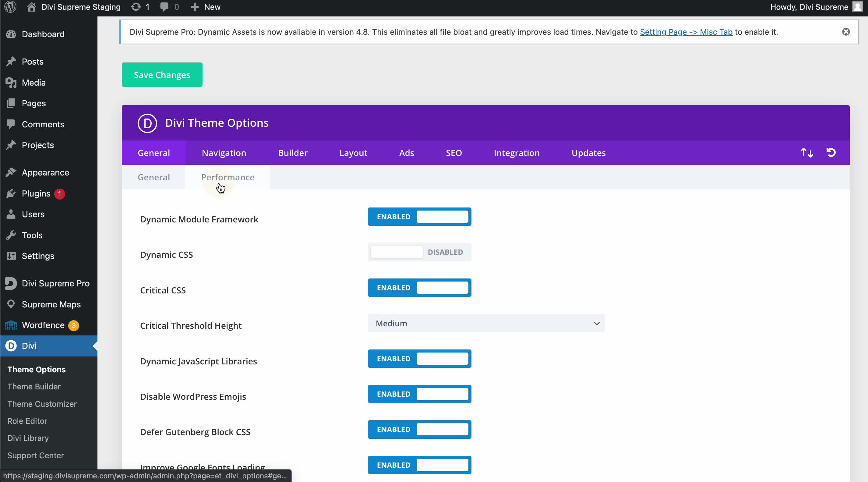Click the Media icon in sidebar
Screen dimensions: 868x482
click(11, 83)
